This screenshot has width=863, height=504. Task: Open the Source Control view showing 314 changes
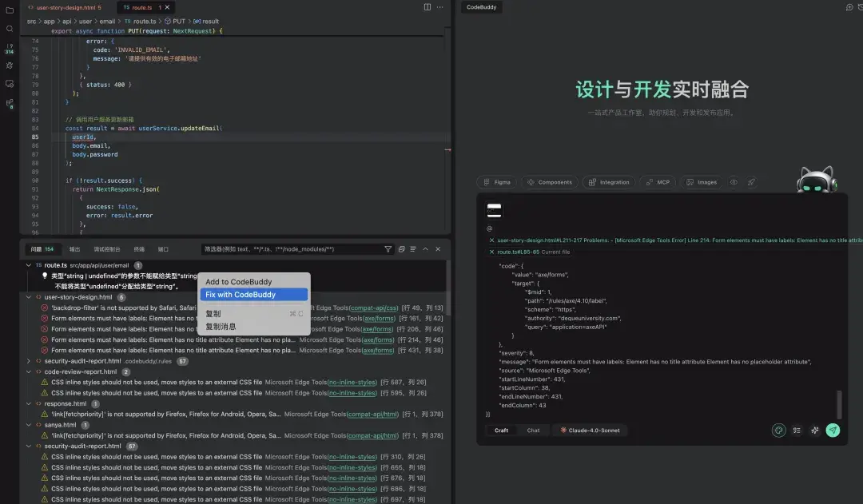coord(9,46)
